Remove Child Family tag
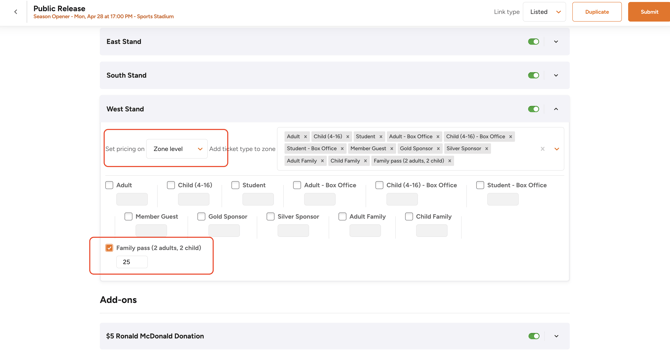670x360 pixels. click(365, 161)
